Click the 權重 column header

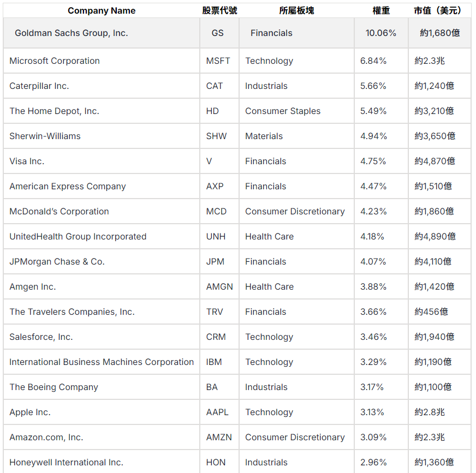point(381,10)
